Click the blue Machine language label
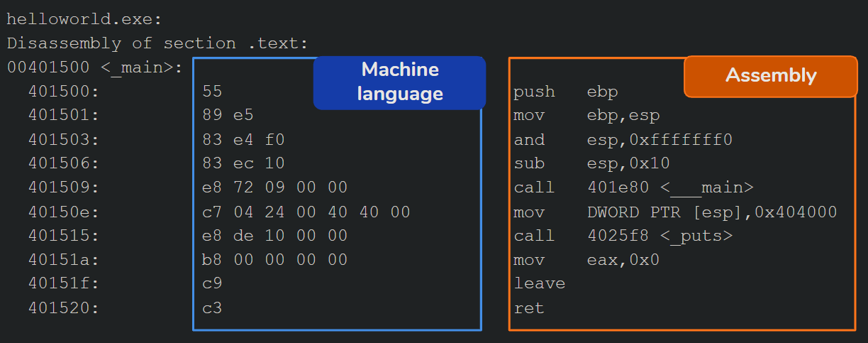868x343 pixels. coord(399,82)
